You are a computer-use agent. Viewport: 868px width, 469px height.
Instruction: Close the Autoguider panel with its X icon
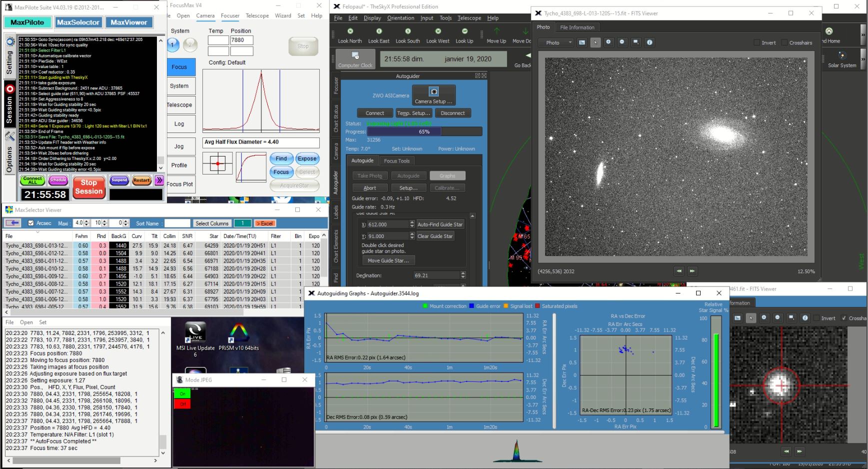(484, 75)
